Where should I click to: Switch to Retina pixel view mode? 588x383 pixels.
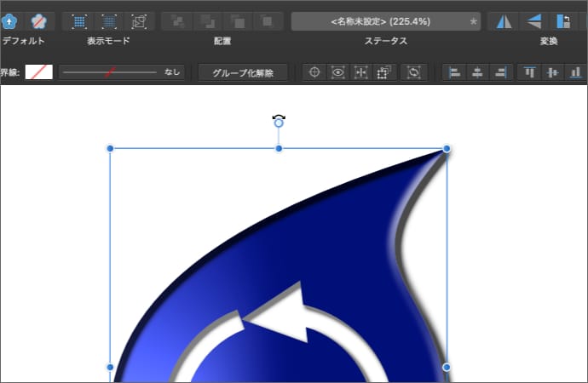[109, 21]
